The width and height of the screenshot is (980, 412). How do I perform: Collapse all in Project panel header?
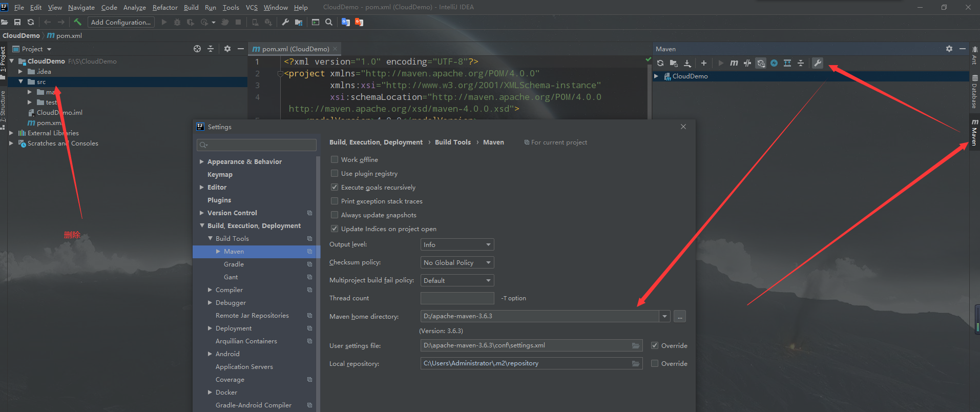click(x=211, y=49)
